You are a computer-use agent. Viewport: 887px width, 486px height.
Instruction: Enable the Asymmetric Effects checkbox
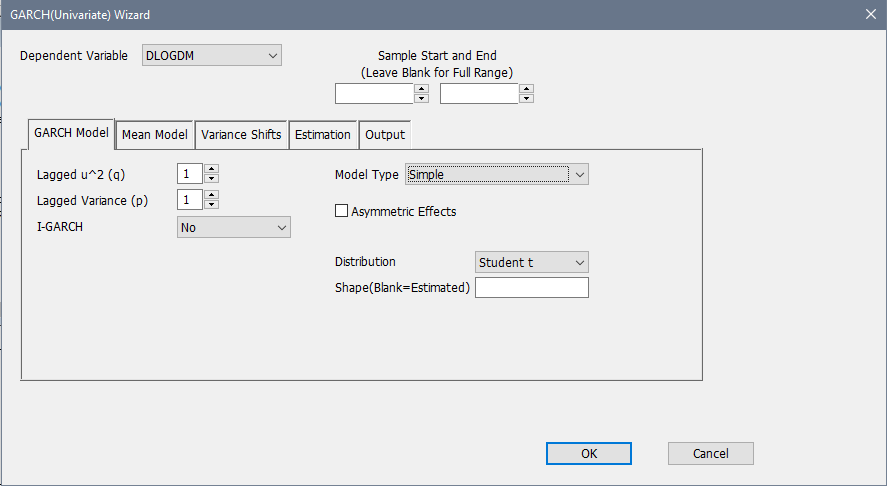pos(341,211)
